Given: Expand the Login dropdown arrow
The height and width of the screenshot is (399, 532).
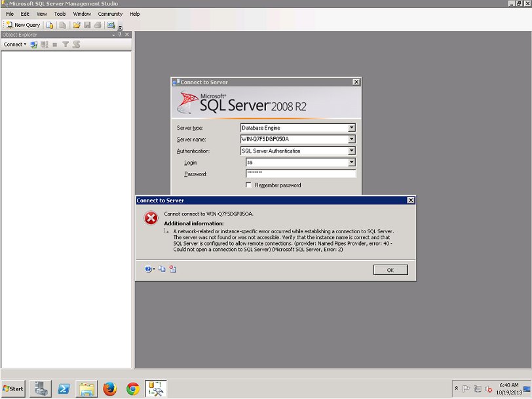Looking at the screenshot, I should (x=351, y=162).
